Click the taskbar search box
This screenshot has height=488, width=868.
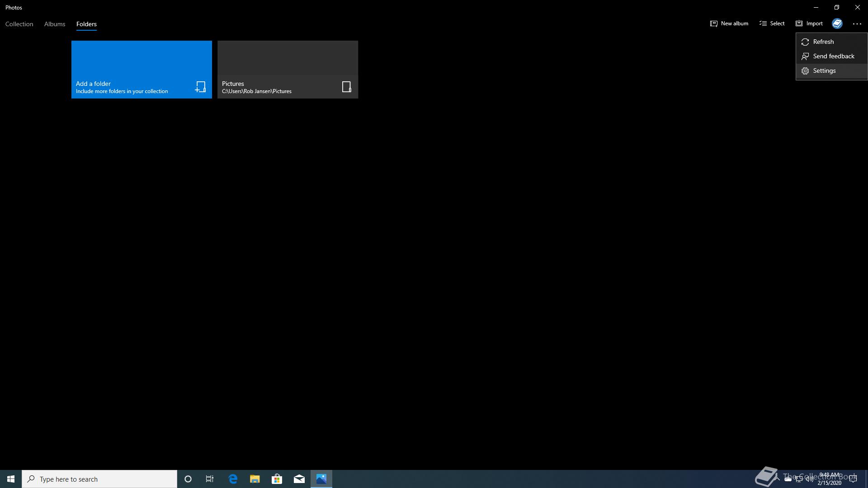point(99,479)
